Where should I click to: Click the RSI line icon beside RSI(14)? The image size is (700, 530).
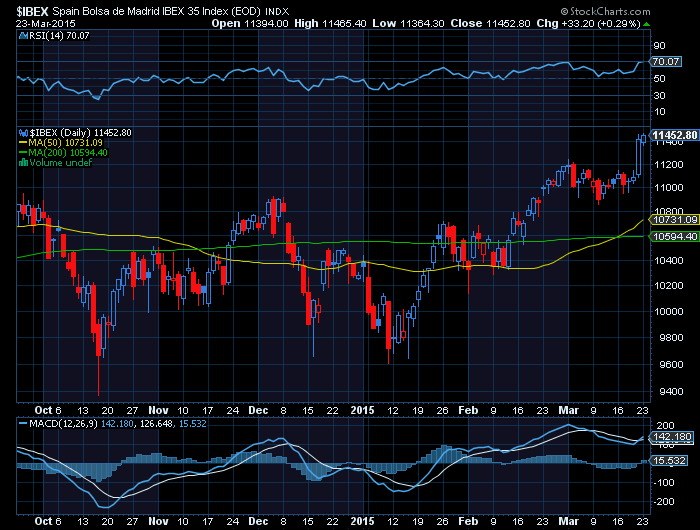(23, 36)
